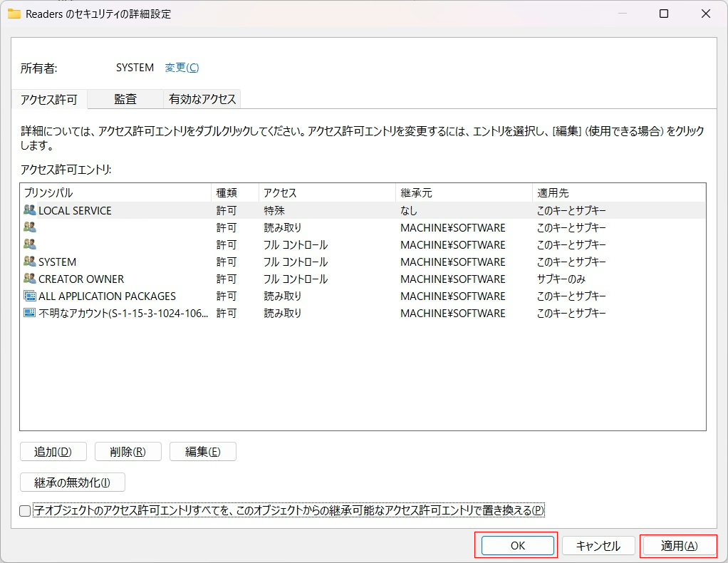728x563 pixels.
Task: Click the 特殊 access value
Action: pyautogui.click(x=274, y=210)
